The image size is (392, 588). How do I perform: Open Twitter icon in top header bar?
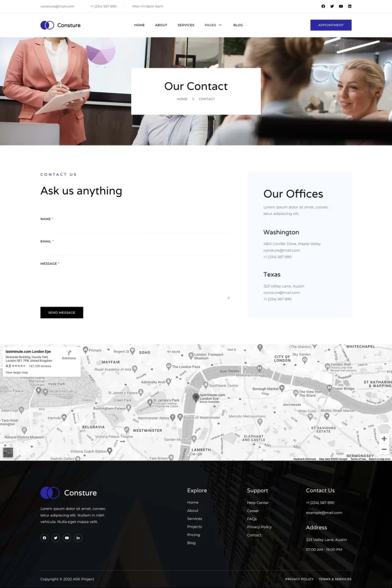point(332,6)
